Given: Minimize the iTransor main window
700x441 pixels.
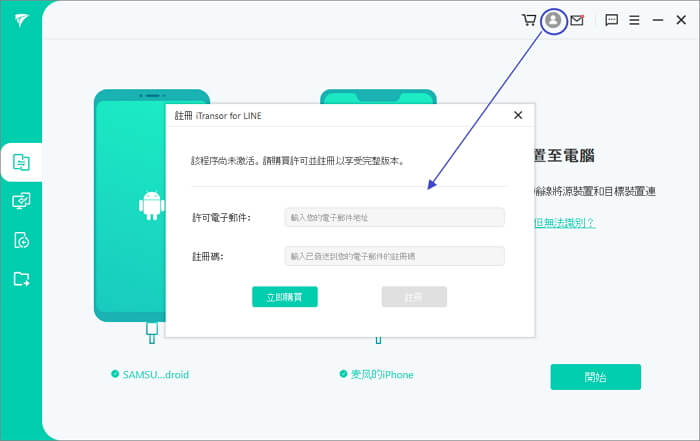Looking at the screenshot, I should pos(658,20).
